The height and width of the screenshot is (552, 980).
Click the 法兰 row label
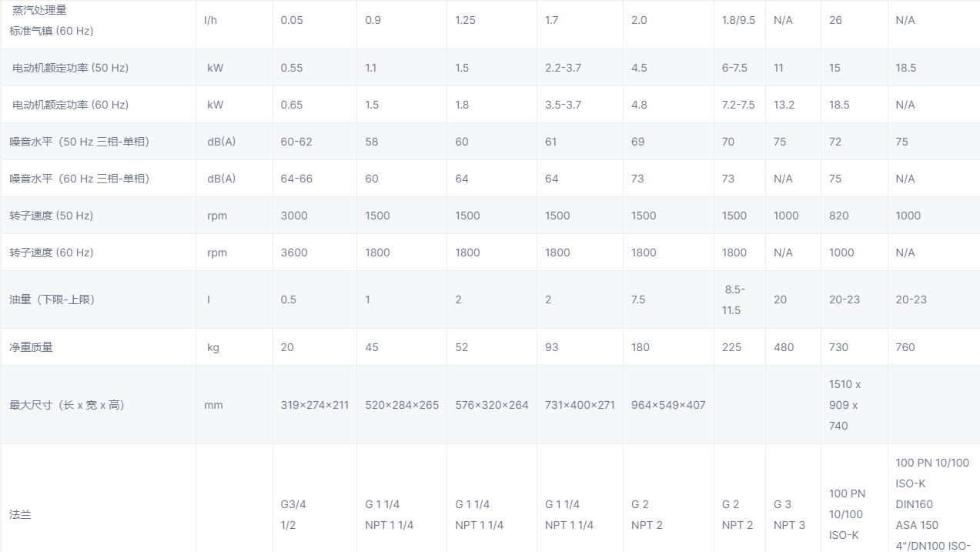(20, 514)
